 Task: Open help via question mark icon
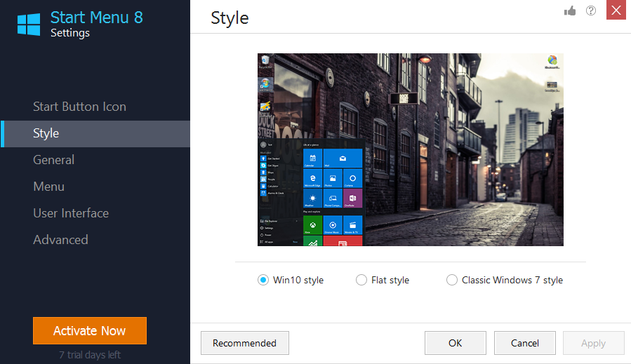[x=591, y=11]
